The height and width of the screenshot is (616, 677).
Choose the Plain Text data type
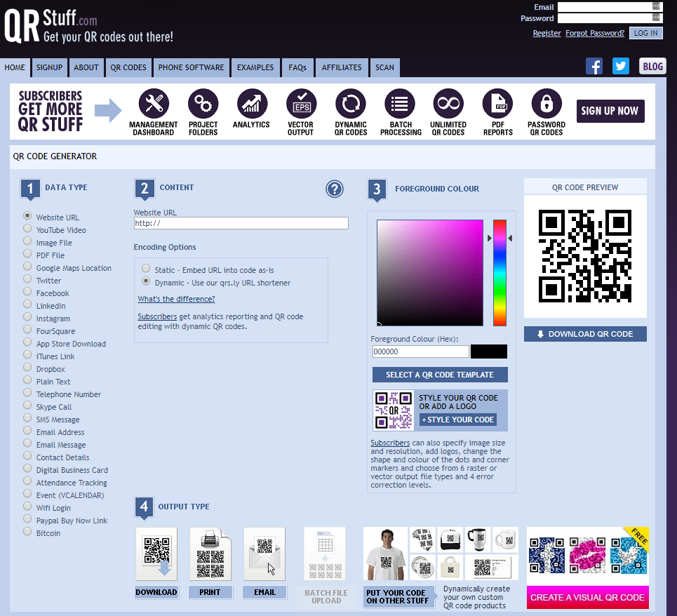coord(27,380)
